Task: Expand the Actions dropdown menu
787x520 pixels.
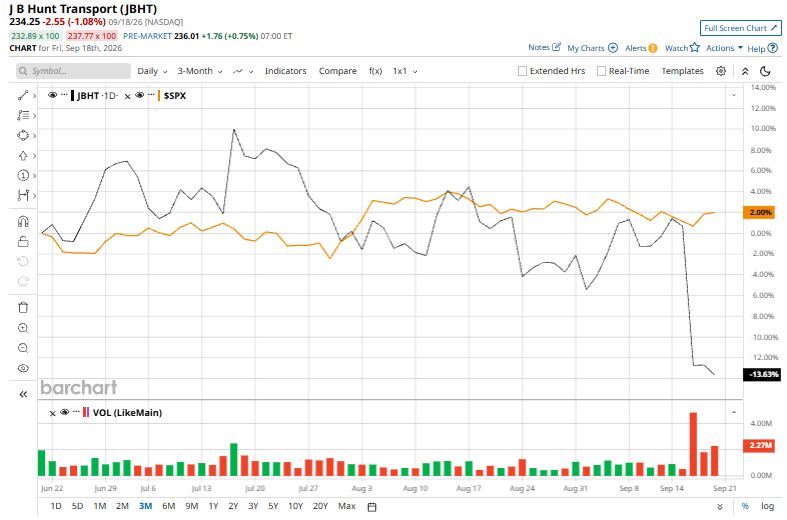Action: click(724, 48)
